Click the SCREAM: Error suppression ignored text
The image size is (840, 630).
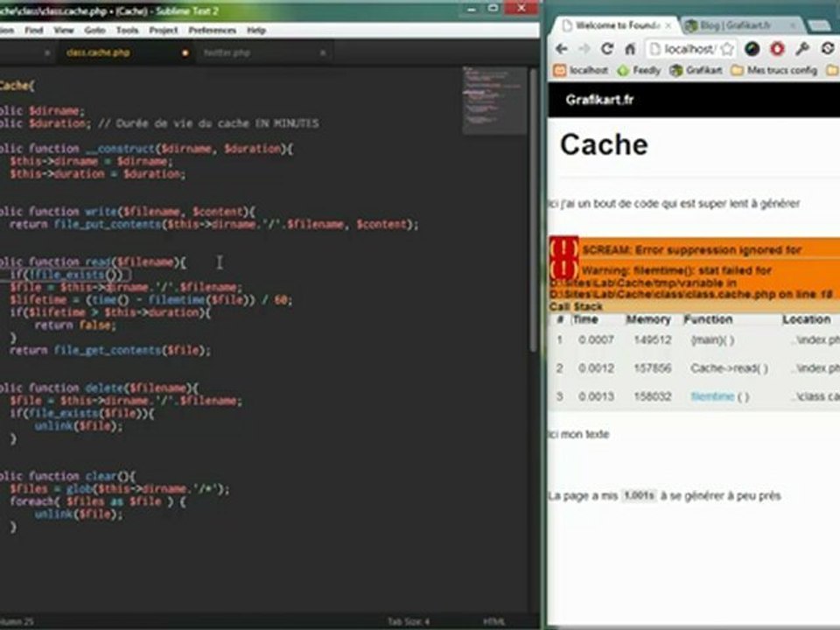click(x=691, y=249)
